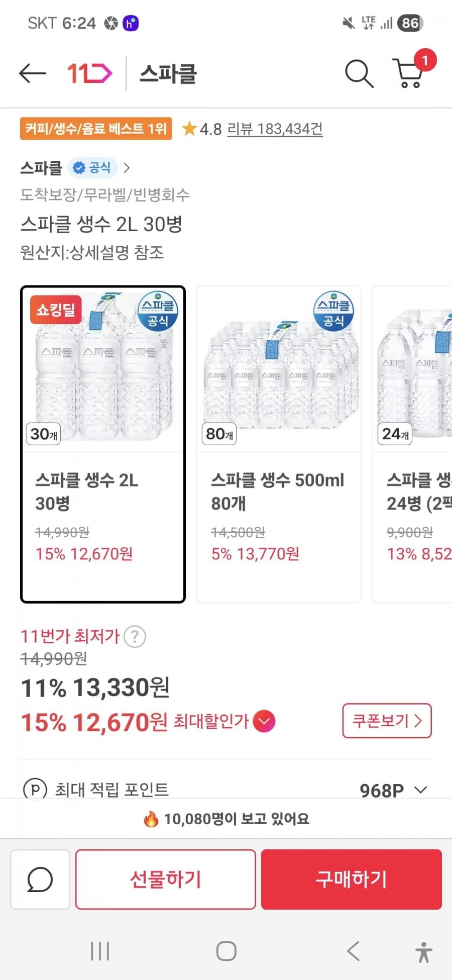The image size is (452, 980).
Task: Tap the accessibility figure icon
Action: tap(423, 951)
